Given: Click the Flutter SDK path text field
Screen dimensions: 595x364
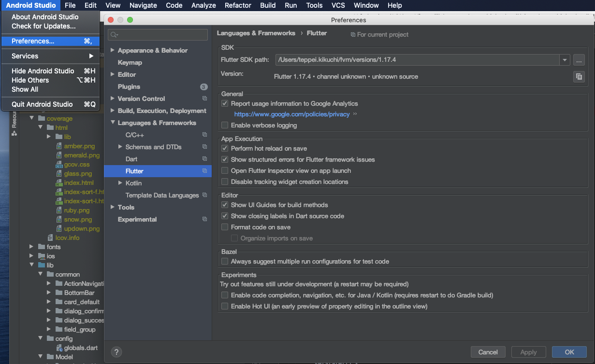Looking at the screenshot, I should [417, 60].
